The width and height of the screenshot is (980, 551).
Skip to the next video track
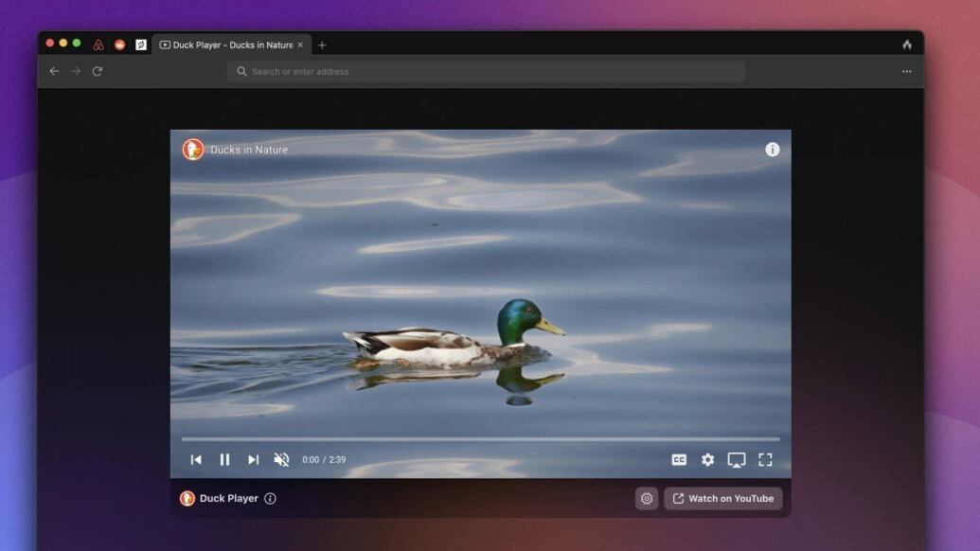coord(253,460)
